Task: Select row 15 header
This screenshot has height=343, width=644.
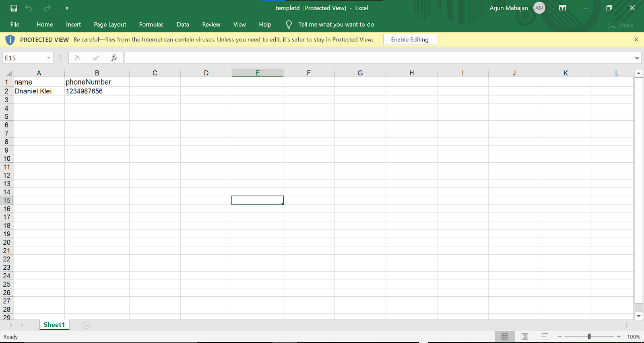Action: point(6,200)
